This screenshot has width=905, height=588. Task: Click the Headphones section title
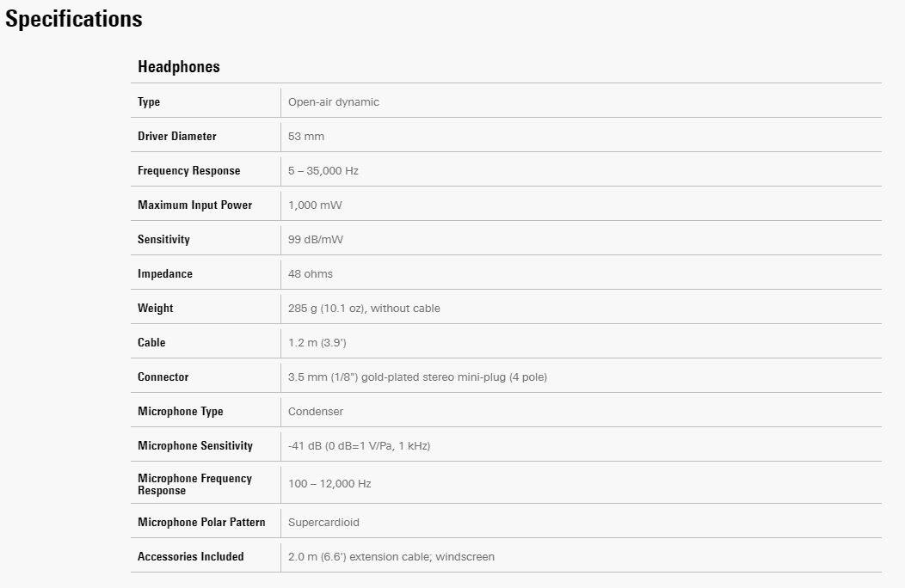pyautogui.click(x=179, y=67)
